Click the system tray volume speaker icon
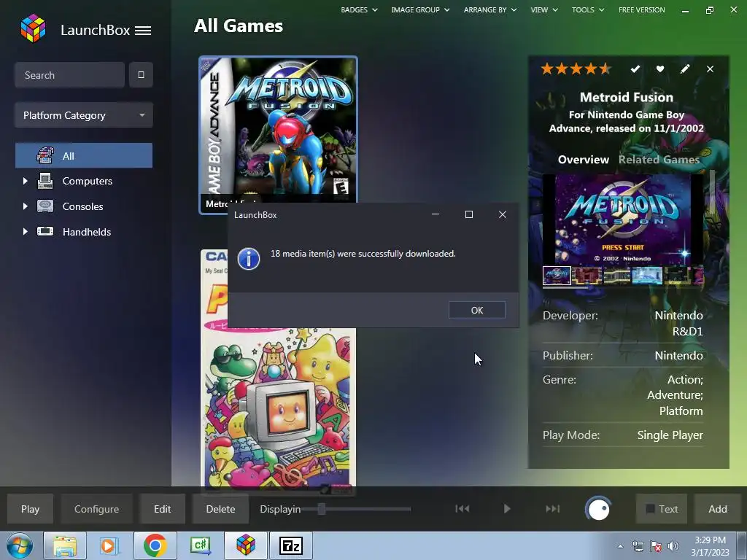This screenshot has width=747, height=560. click(x=673, y=545)
